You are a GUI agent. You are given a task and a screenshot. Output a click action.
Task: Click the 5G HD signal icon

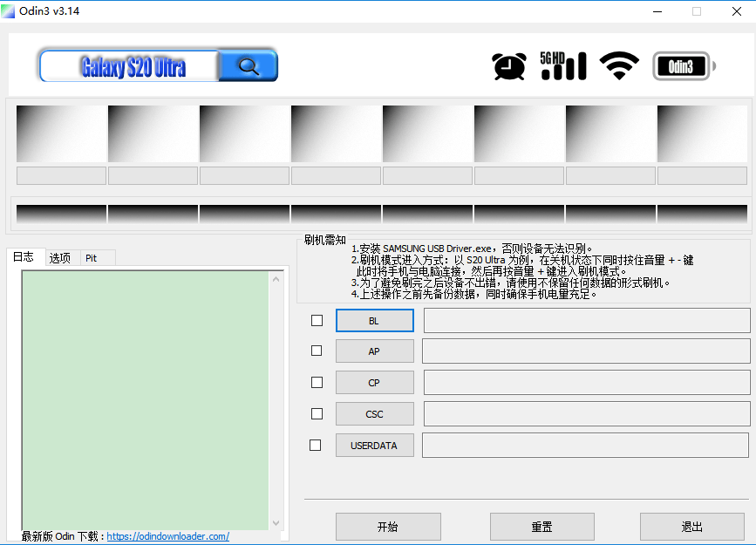(563, 65)
